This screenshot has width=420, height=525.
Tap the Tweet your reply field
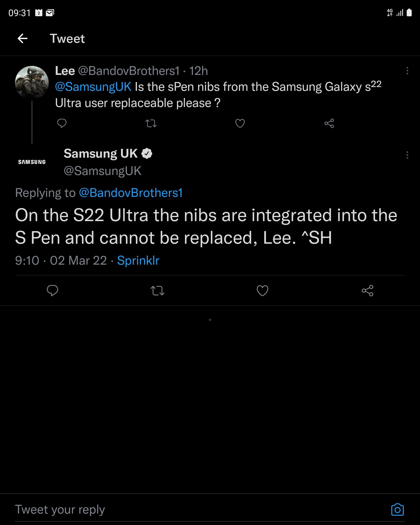click(x=170, y=510)
